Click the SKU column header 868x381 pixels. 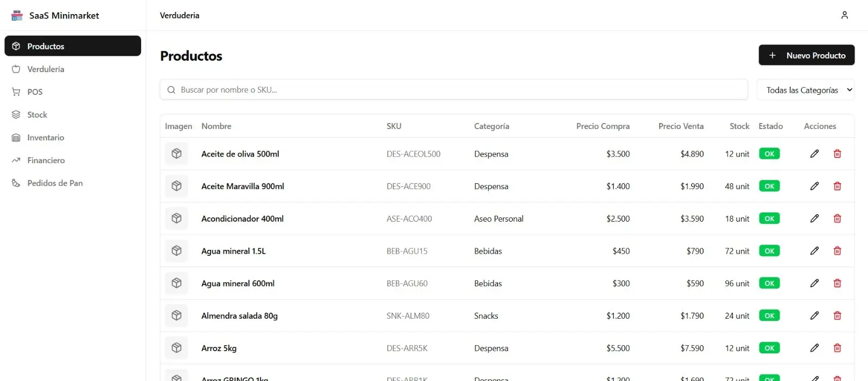pos(394,126)
